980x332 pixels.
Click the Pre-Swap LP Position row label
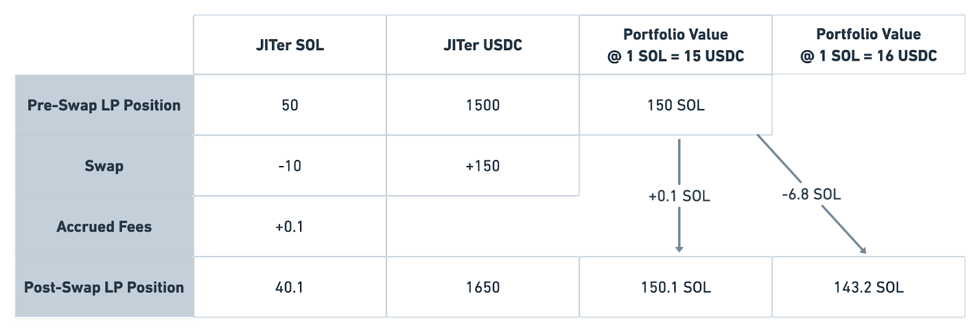click(104, 105)
